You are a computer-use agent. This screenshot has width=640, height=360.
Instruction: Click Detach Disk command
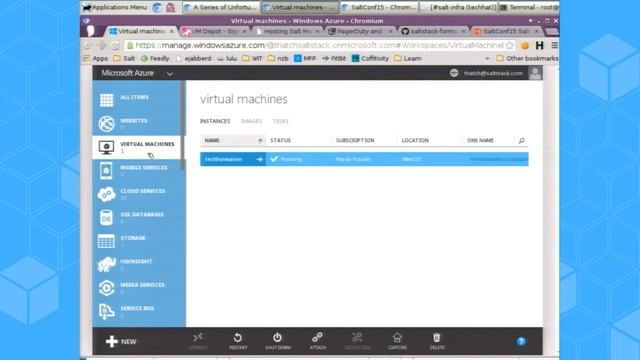[357, 341]
